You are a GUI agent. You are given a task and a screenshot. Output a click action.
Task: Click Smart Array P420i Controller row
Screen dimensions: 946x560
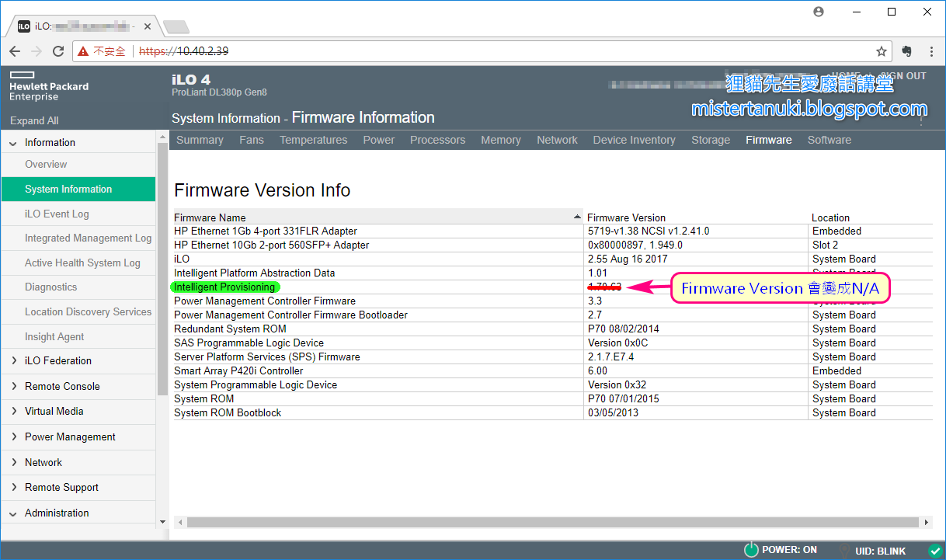[553, 371]
